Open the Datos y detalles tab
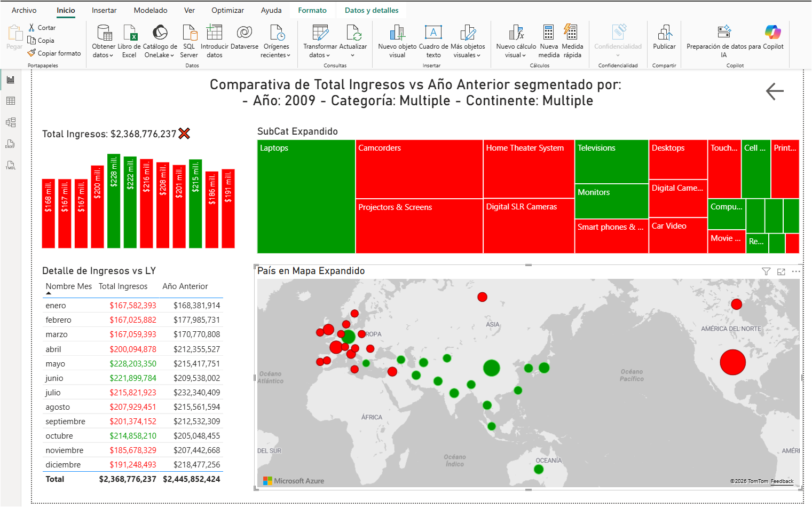 click(x=372, y=10)
